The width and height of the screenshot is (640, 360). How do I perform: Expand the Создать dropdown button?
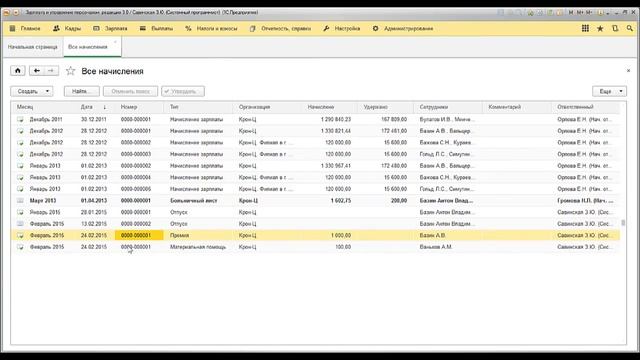[x=32, y=91]
